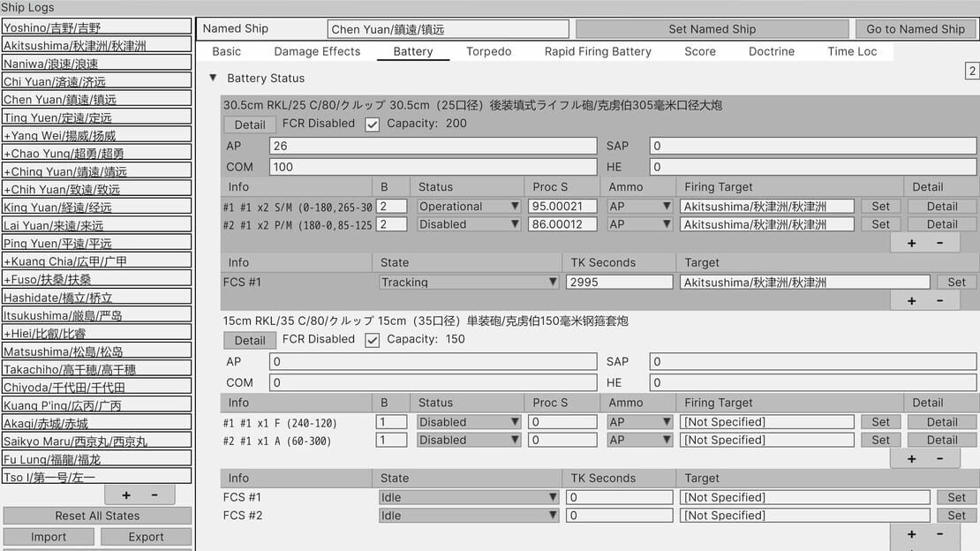Open Status dropdown for 15cm mount #1 F

pyautogui.click(x=469, y=422)
